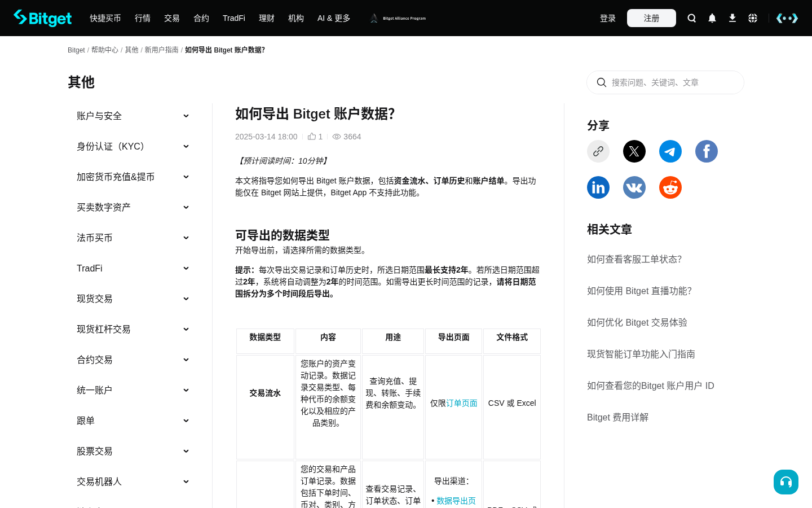Expand TradFi sidebar section

point(133,268)
